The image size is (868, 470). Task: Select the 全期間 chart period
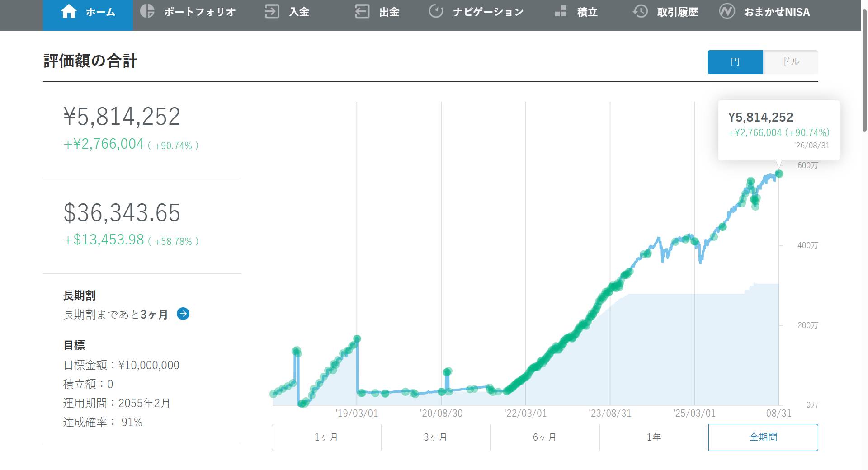[x=763, y=437]
